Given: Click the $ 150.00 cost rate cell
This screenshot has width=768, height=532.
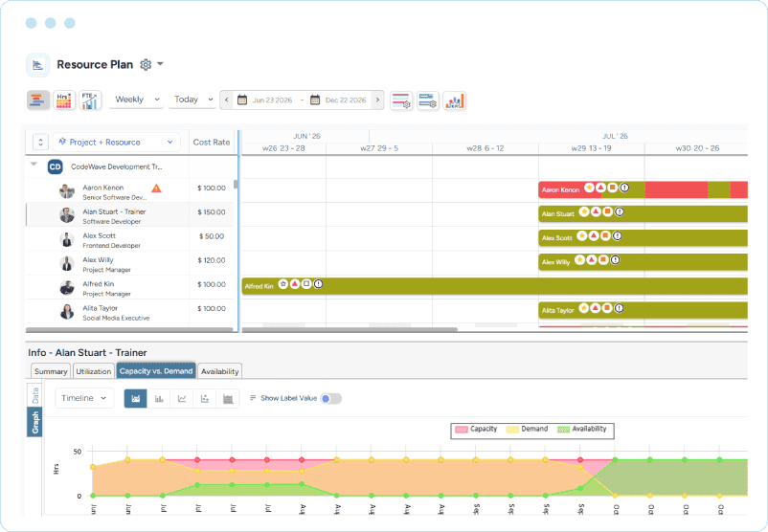Looking at the screenshot, I should coord(212,212).
